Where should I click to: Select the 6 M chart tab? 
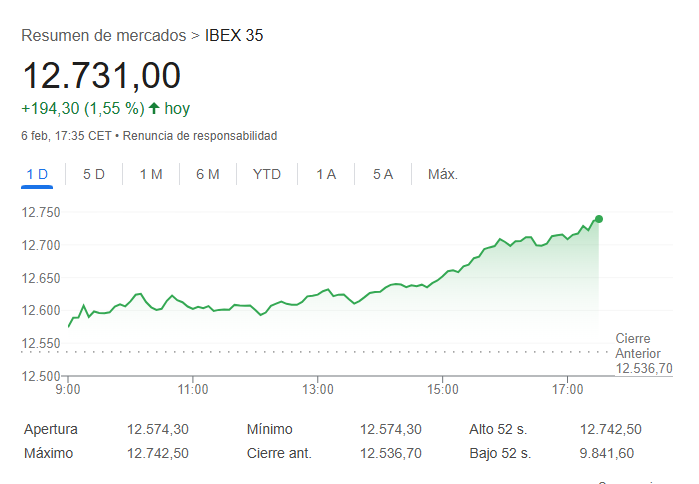[208, 174]
